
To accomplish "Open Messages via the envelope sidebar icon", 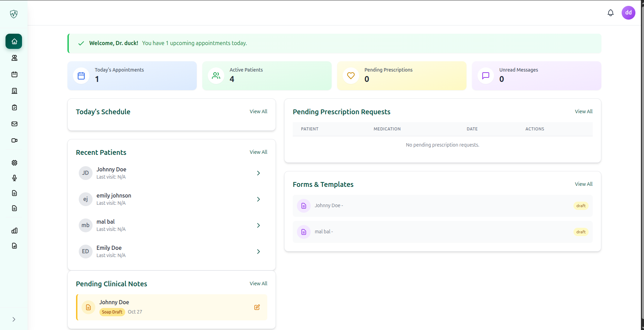I will point(14,124).
